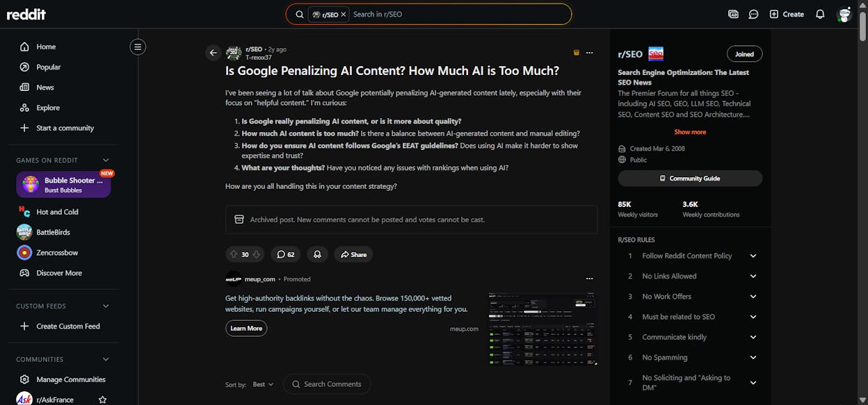The height and width of the screenshot is (405, 868).
Task: Open the Community Guide
Action: [x=690, y=179]
